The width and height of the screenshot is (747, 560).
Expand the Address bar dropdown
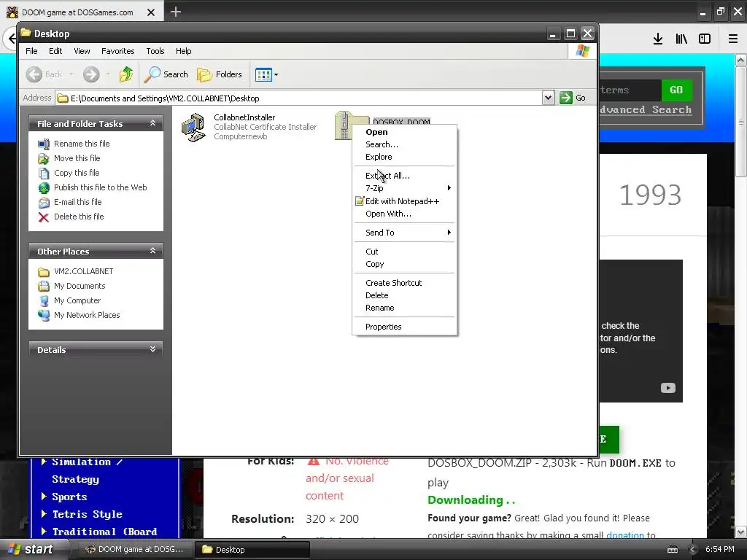pyautogui.click(x=548, y=98)
